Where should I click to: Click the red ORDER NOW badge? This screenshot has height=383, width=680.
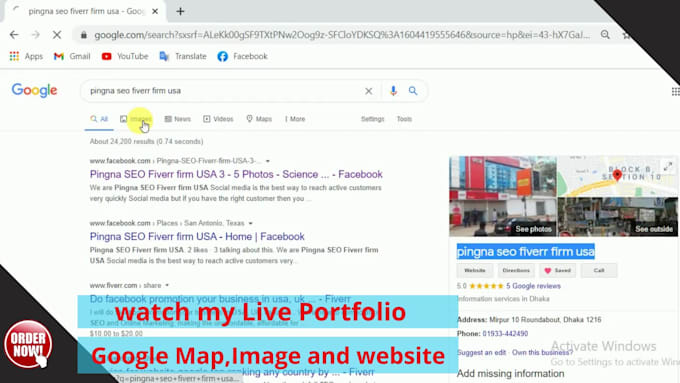coord(28,344)
